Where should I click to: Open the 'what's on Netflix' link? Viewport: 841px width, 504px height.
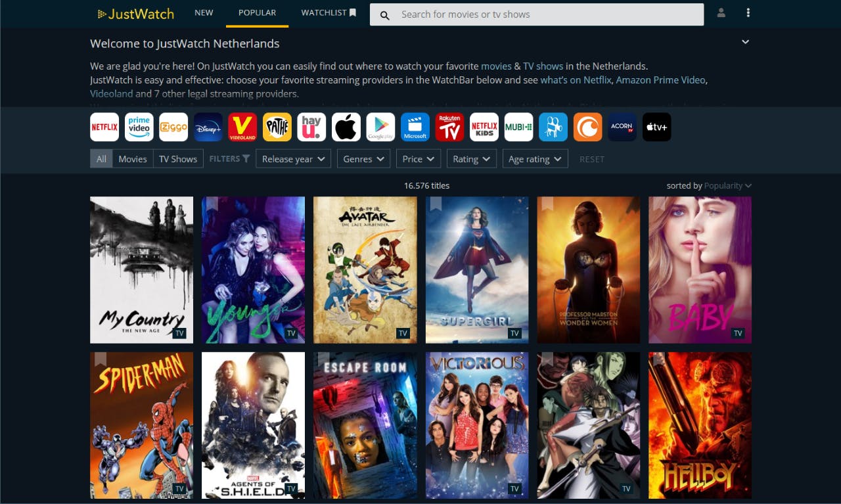(576, 80)
